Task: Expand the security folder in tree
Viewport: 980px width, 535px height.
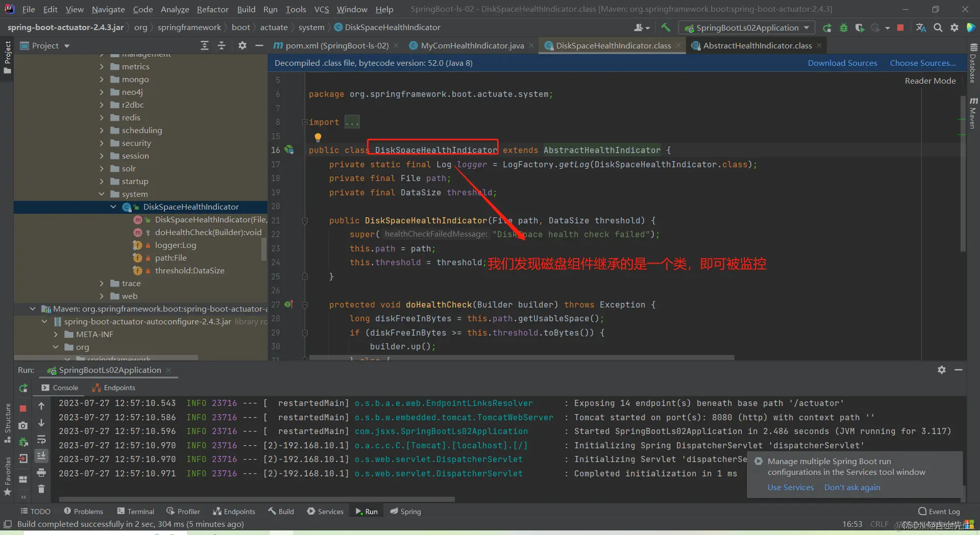Action: 102,143
